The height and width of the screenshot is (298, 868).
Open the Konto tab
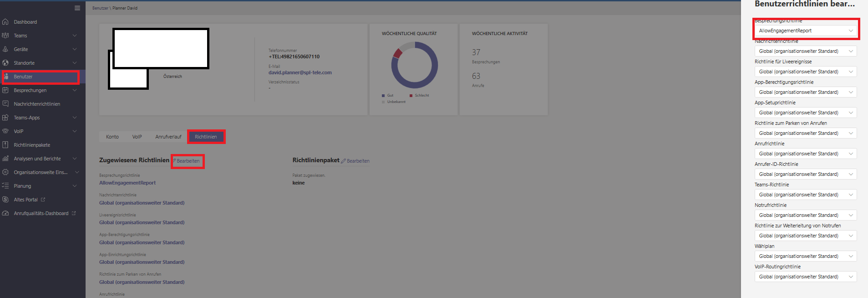coord(112,137)
